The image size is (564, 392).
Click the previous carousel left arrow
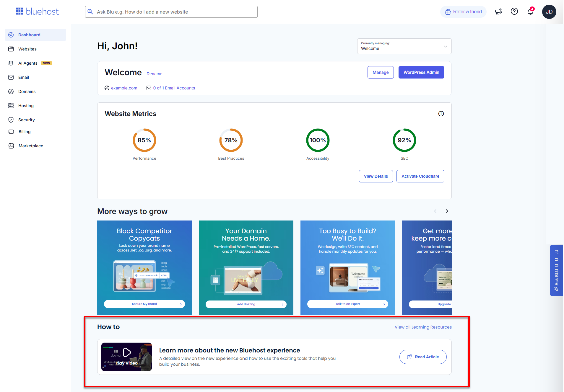point(435,211)
